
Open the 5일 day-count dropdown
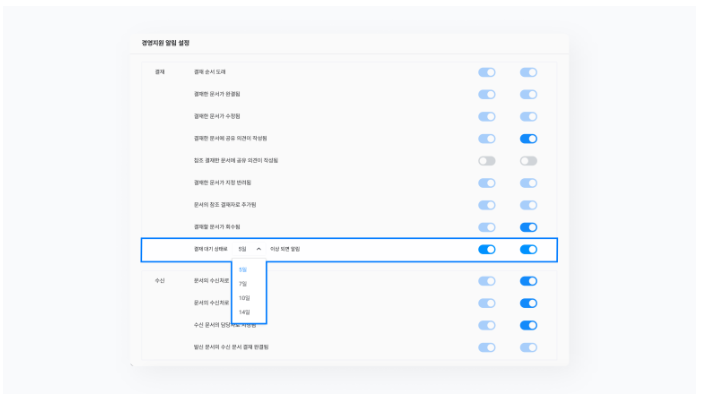pyautogui.click(x=249, y=249)
